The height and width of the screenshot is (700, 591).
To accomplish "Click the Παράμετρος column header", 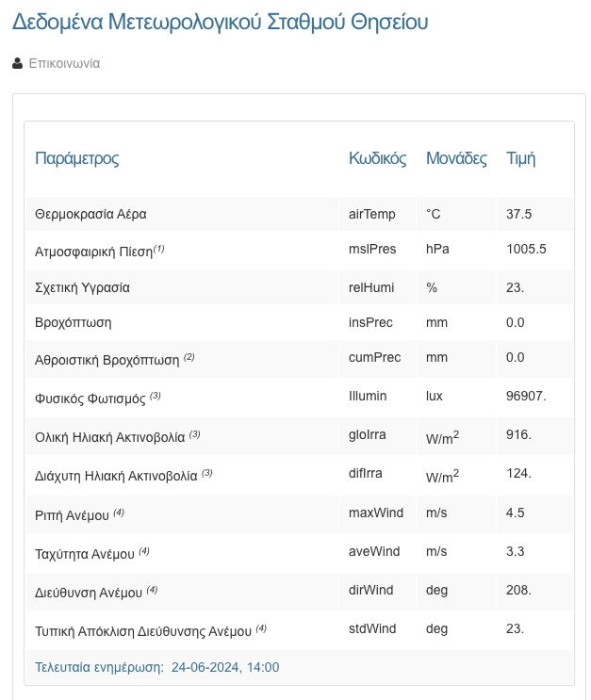I will [x=77, y=158].
